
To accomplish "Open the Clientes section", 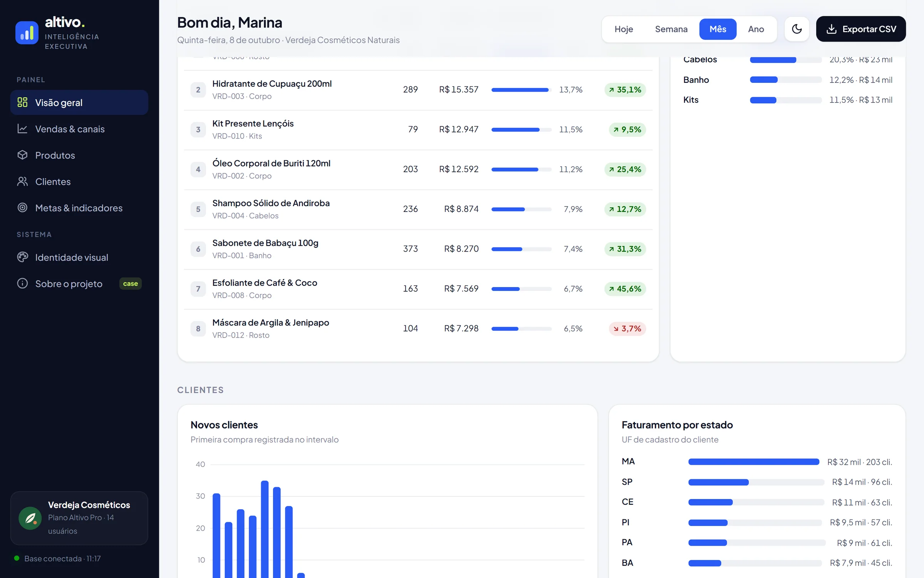I will pyautogui.click(x=79, y=181).
